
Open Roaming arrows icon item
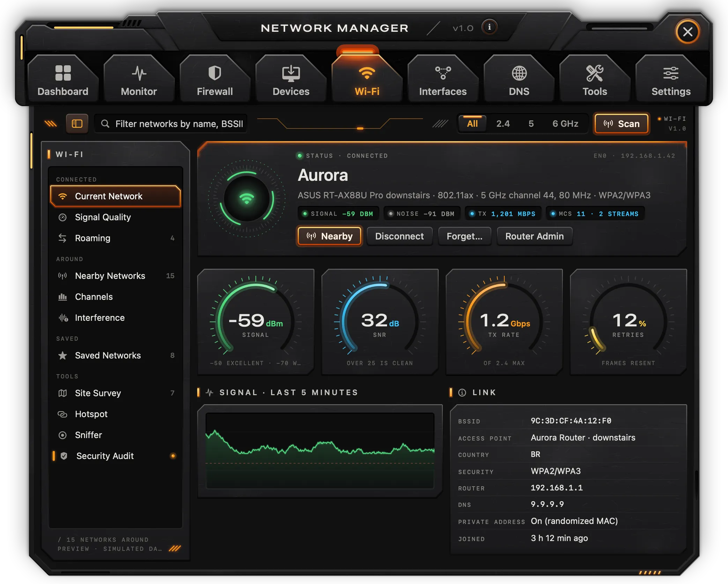point(62,238)
